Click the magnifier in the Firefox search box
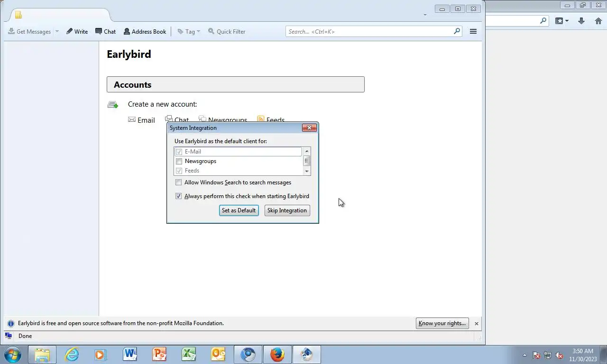This screenshot has width=607, height=364. click(543, 21)
